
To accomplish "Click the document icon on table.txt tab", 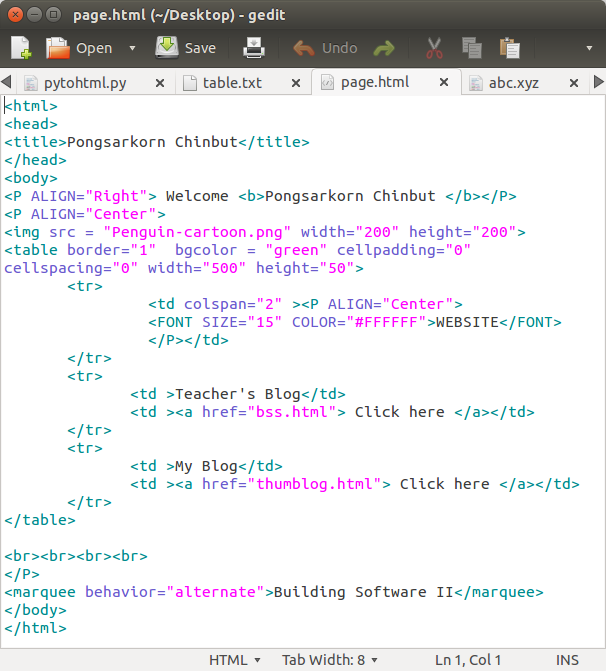I will [190, 83].
